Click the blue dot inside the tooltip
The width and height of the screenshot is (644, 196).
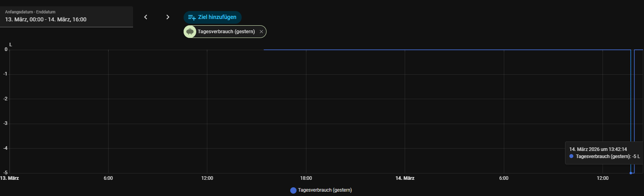(571, 156)
